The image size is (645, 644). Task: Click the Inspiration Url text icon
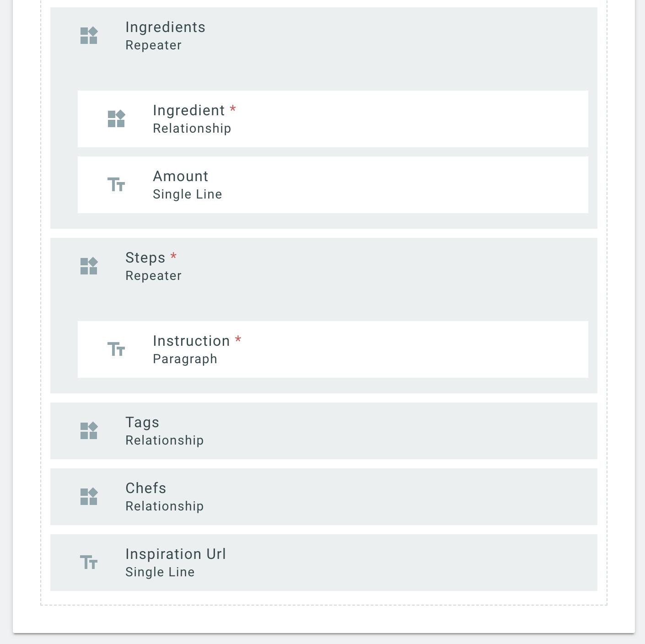[89, 563]
